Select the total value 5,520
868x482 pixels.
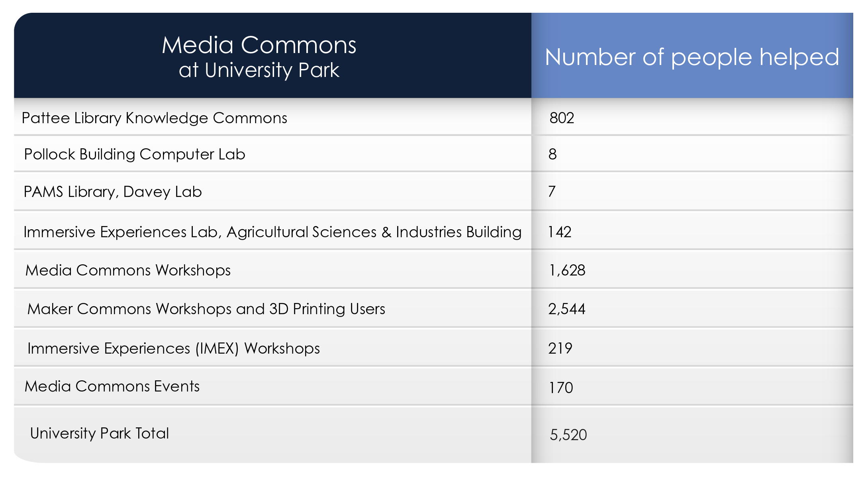tap(568, 435)
